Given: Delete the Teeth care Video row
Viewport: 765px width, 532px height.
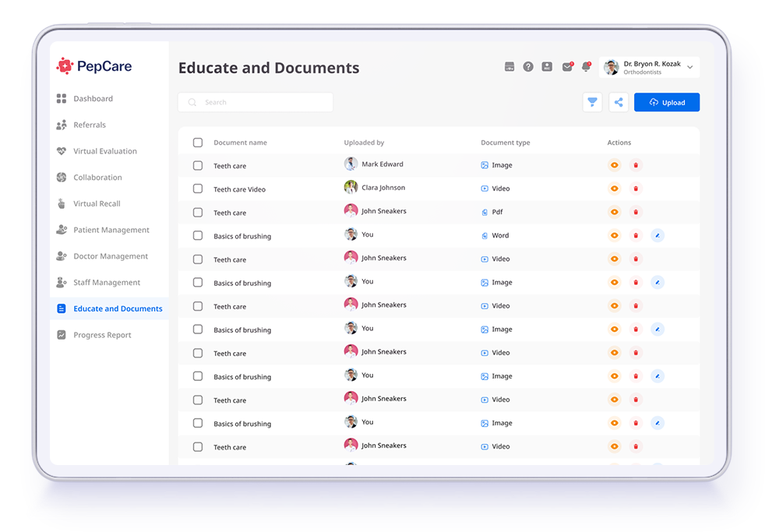Looking at the screenshot, I should point(636,188).
